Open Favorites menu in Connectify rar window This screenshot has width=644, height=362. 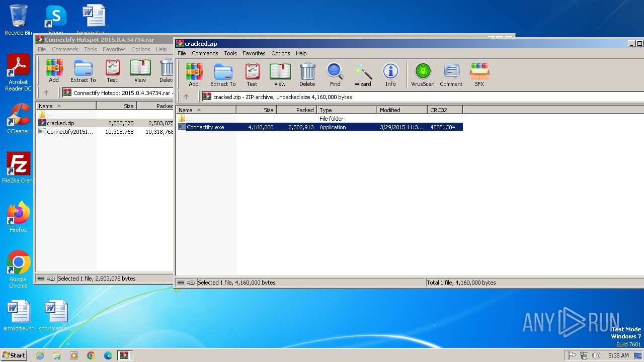click(x=114, y=49)
